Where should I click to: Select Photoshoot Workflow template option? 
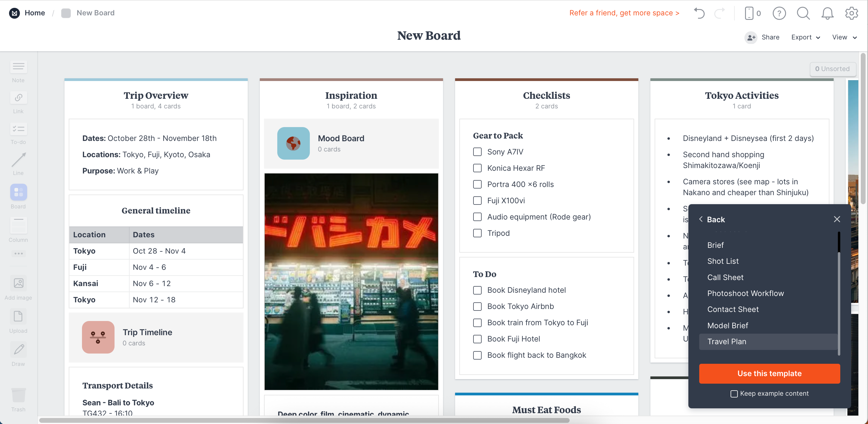745,293
